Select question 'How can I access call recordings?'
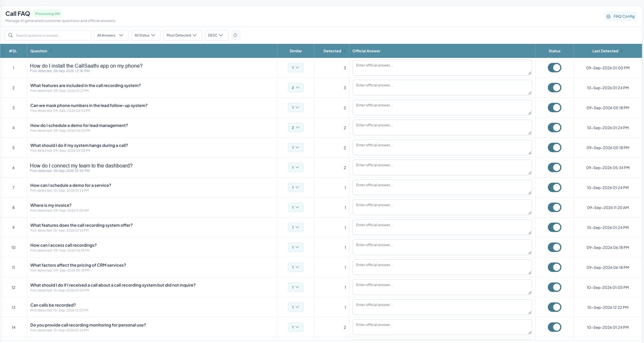This screenshot has width=644, height=343. (x=63, y=245)
